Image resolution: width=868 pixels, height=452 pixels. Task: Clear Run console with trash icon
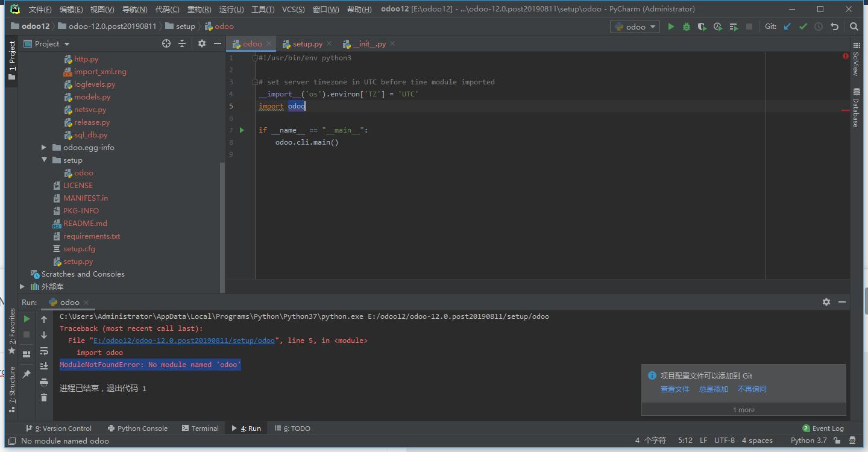(44, 397)
